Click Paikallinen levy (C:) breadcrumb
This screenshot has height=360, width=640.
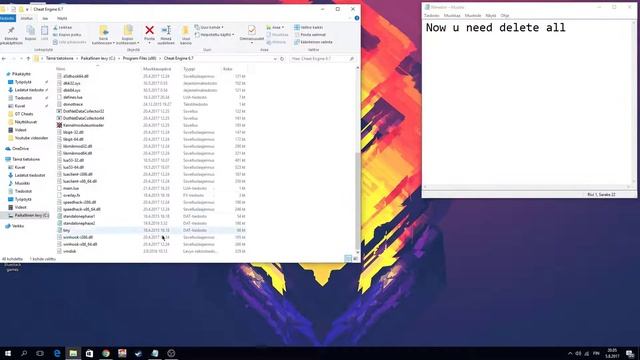click(x=98, y=59)
